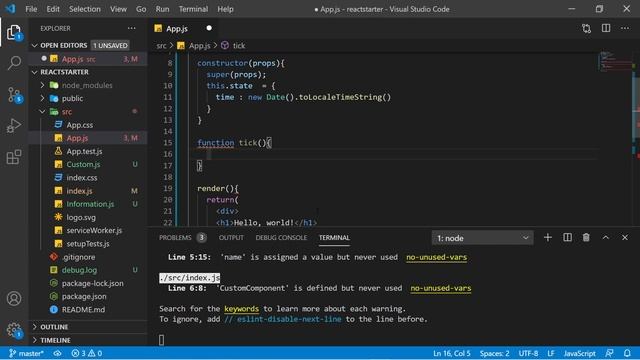Click the Open Changes compare icon

(587, 28)
